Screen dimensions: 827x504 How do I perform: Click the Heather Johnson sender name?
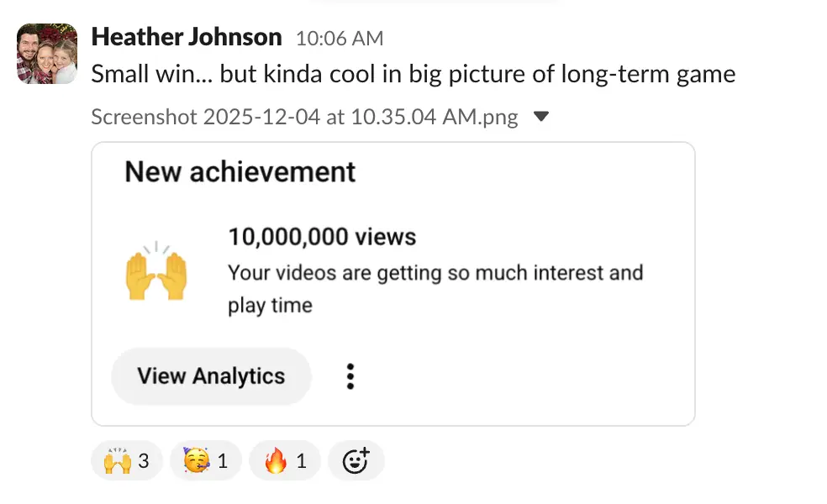186,37
